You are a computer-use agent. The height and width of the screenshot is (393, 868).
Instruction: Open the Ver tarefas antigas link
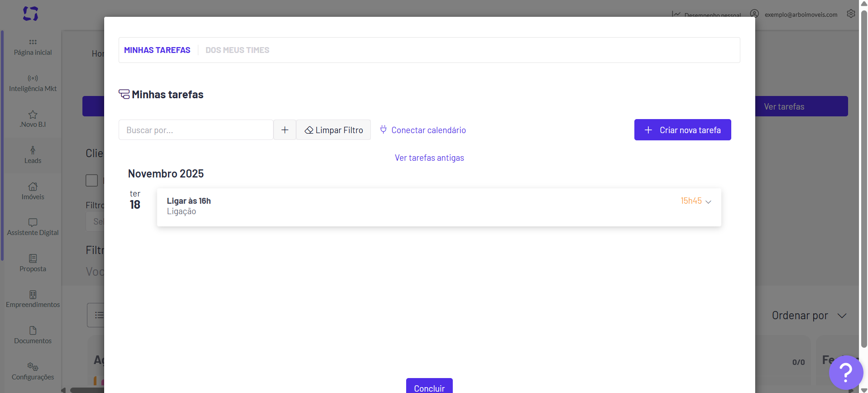429,158
